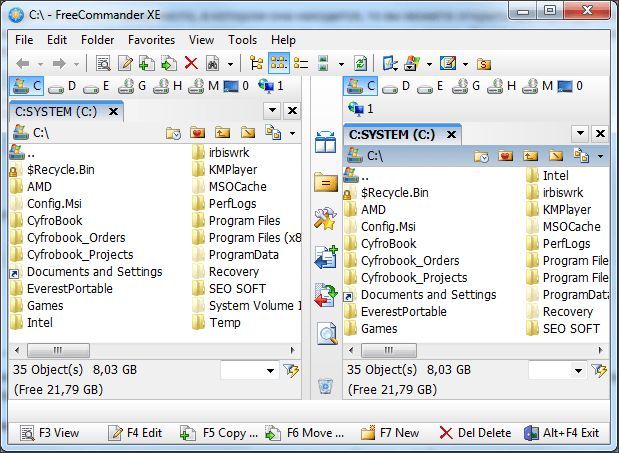The height and width of the screenshot is (453, 619).
Task: Switch to thumbnails view mode icon
Action: 323,64
